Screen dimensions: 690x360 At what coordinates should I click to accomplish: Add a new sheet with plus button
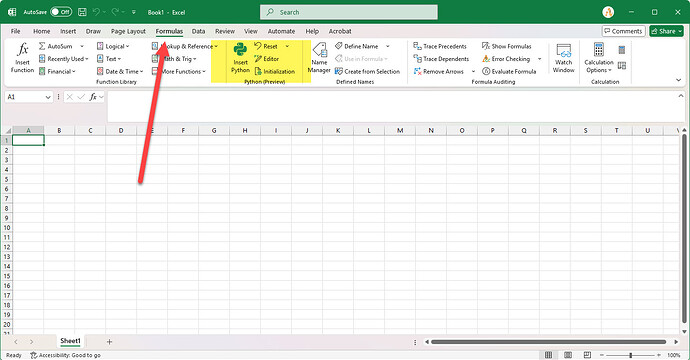pyautogui.click(x=110, y=342)
